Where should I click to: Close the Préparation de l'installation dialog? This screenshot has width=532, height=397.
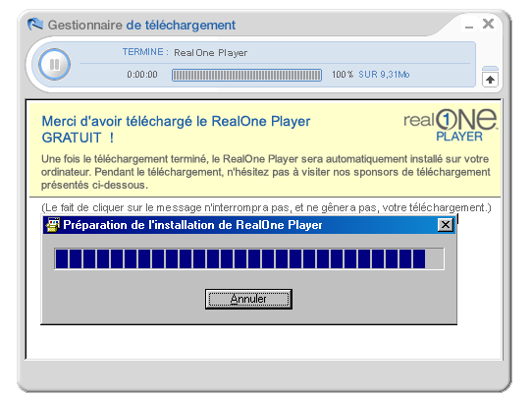(x=446, y=225)
